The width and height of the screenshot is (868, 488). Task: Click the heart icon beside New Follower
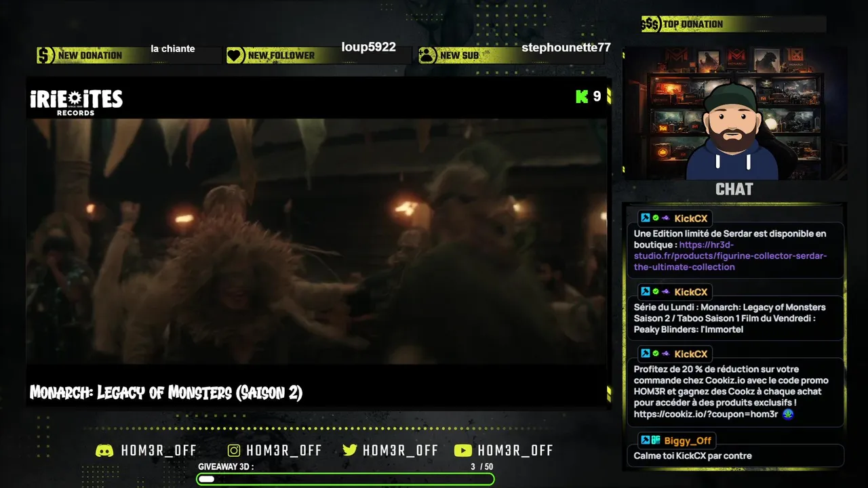click(235, 56)
